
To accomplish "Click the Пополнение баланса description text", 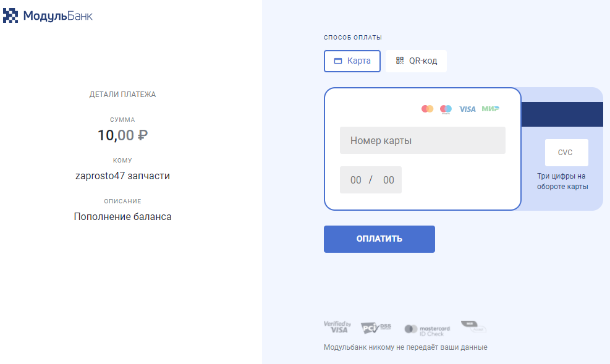I will point(122,217).
